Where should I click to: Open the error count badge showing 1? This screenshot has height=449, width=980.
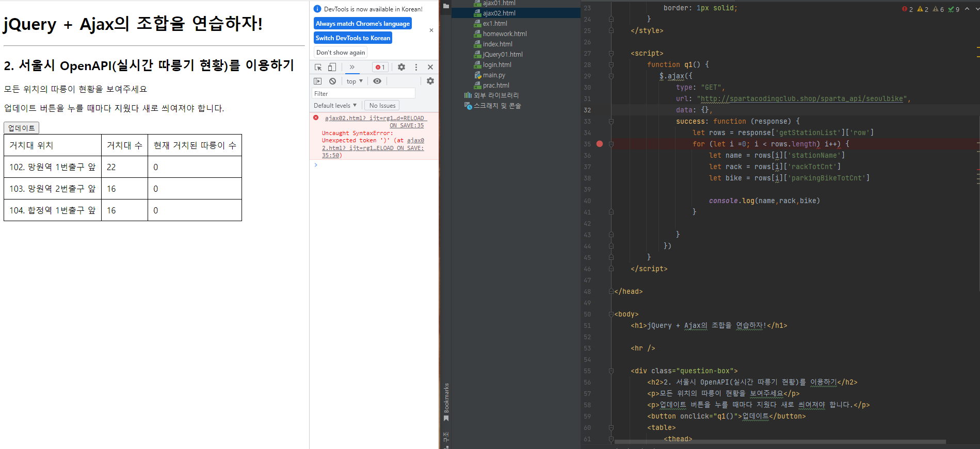(x=380, y=67)
